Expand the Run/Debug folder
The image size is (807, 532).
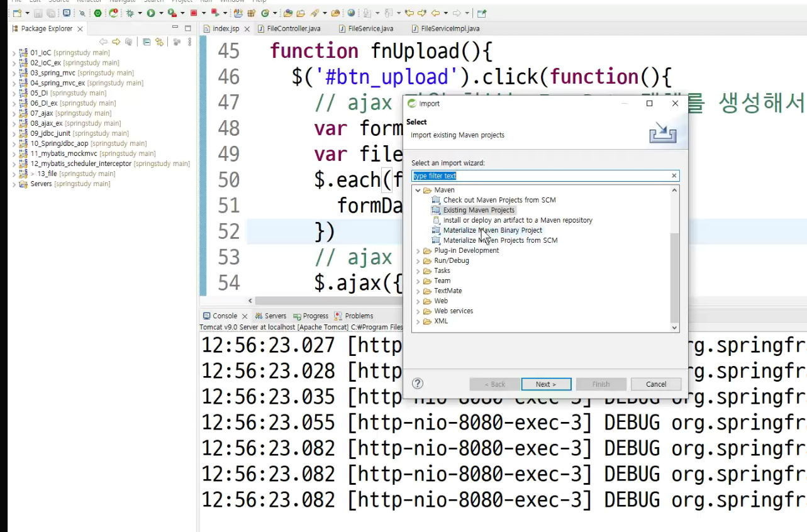click(x=418, y=260)
